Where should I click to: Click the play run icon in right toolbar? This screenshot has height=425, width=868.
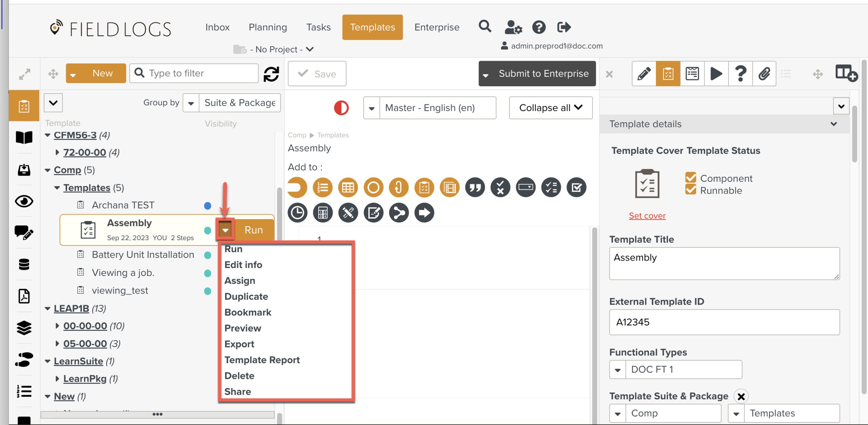(716, 74)
